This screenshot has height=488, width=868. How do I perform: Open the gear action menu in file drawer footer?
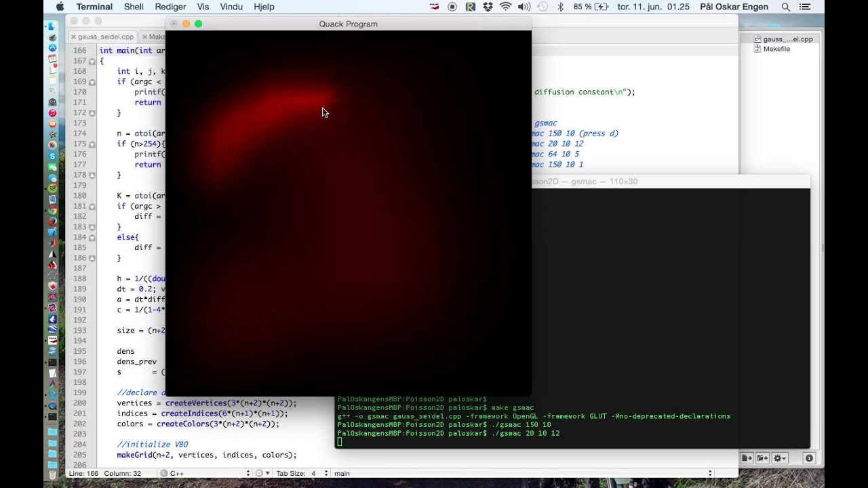tap(780, 459)
